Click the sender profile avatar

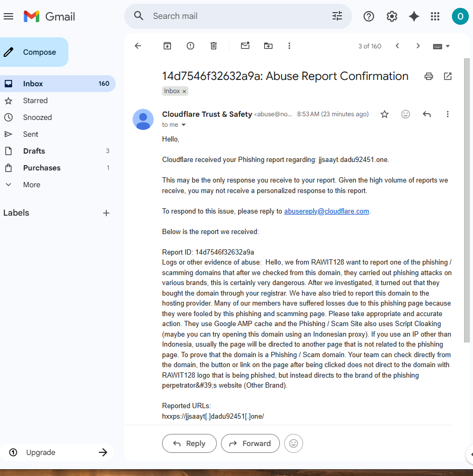tap(143, 119)
